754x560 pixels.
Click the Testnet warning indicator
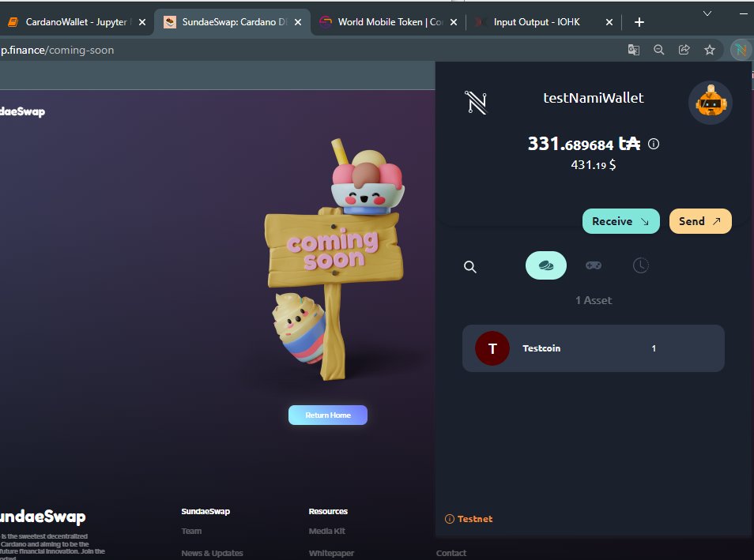(x=469, y=519)
